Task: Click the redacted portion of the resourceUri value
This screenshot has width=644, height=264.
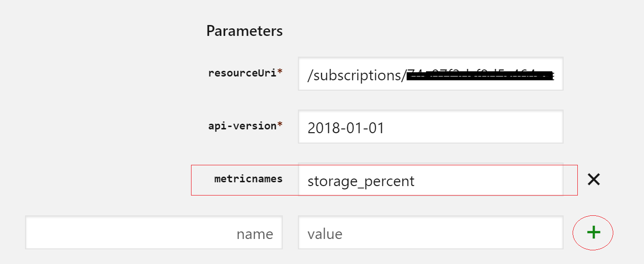Action: click(x=480, y=75)
